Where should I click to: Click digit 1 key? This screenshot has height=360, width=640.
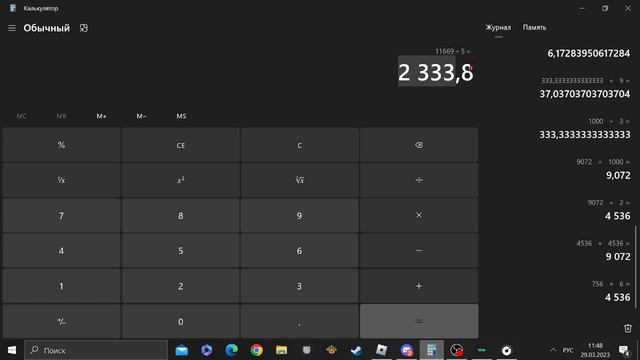pos(61,286)
